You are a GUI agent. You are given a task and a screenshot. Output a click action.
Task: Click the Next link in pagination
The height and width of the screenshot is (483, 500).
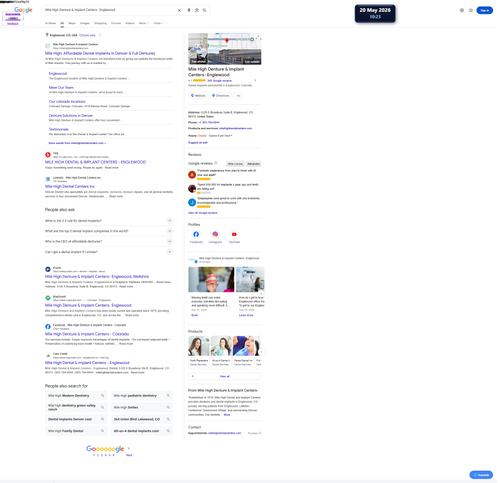[x=129, y=455]
